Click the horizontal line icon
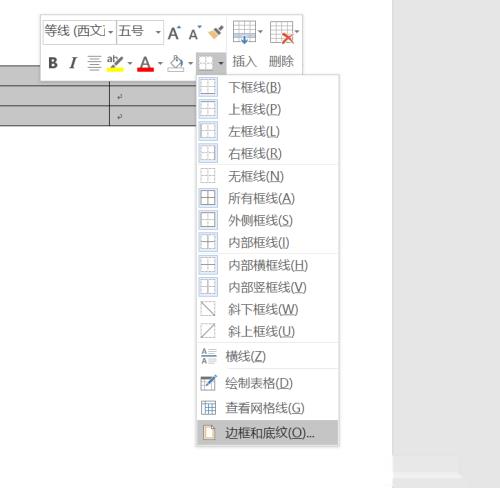Viewport: 500px width, 488px height. (209, 356)
